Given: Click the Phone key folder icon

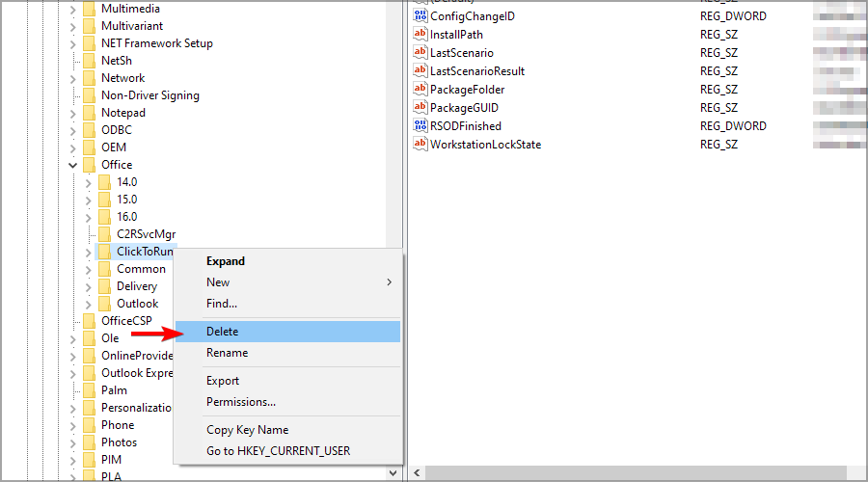Looking at the screenshot, I should (89, 425).
